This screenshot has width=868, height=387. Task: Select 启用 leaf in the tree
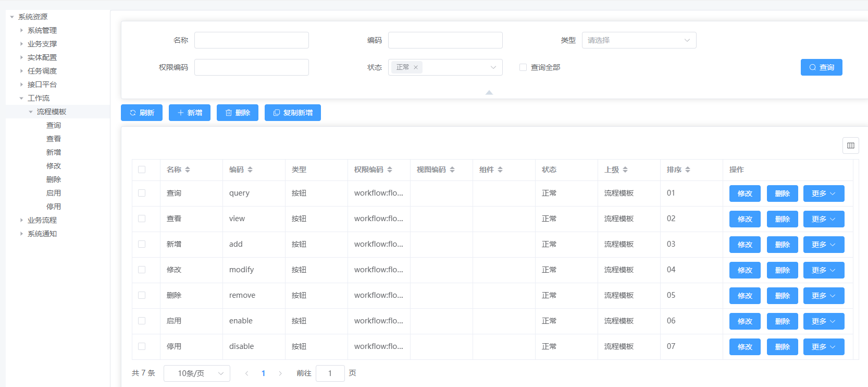pos(54,194)
